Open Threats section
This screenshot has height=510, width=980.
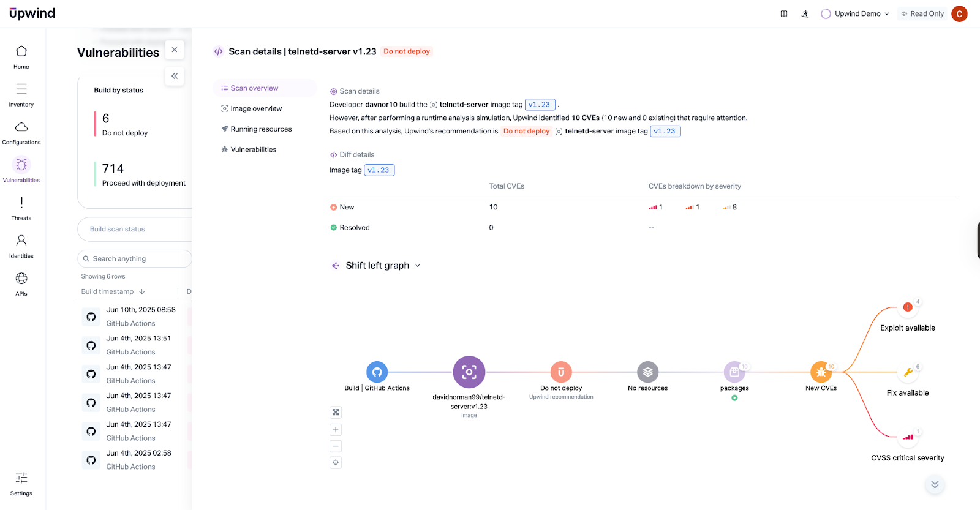[x=21, y=208]
